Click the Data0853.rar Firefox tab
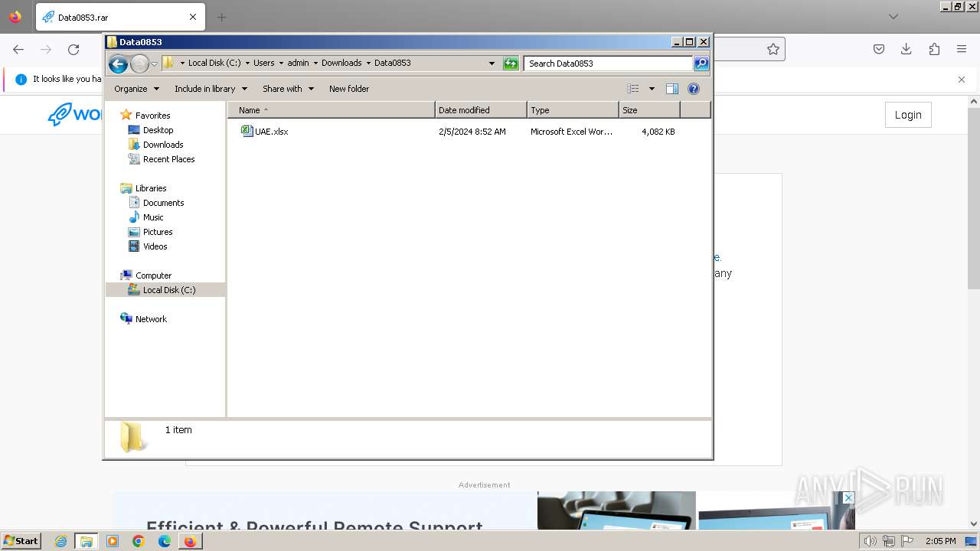 pos(120,17)
